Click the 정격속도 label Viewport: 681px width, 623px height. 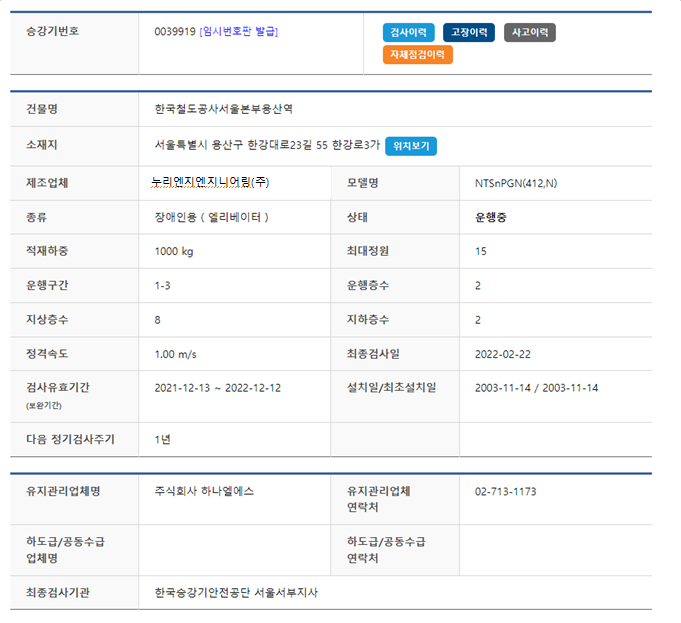[x=47, y=354]
